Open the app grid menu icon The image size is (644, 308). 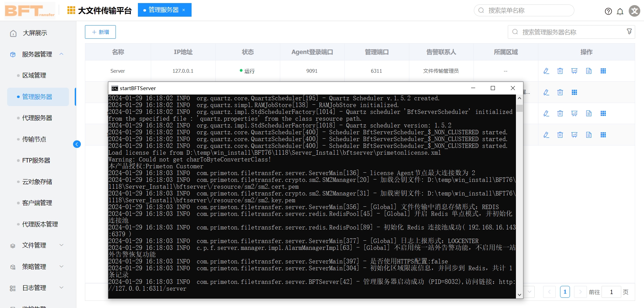(71, 10)
